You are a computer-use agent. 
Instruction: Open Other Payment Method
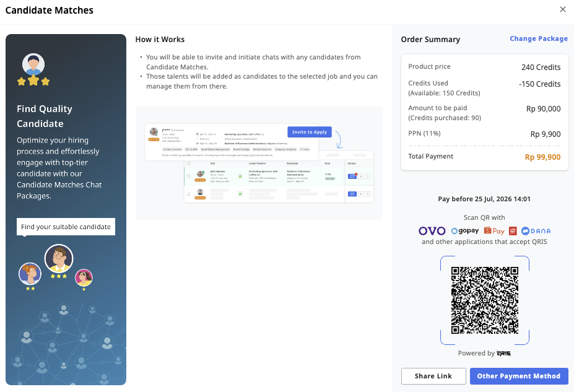point(519,377)
